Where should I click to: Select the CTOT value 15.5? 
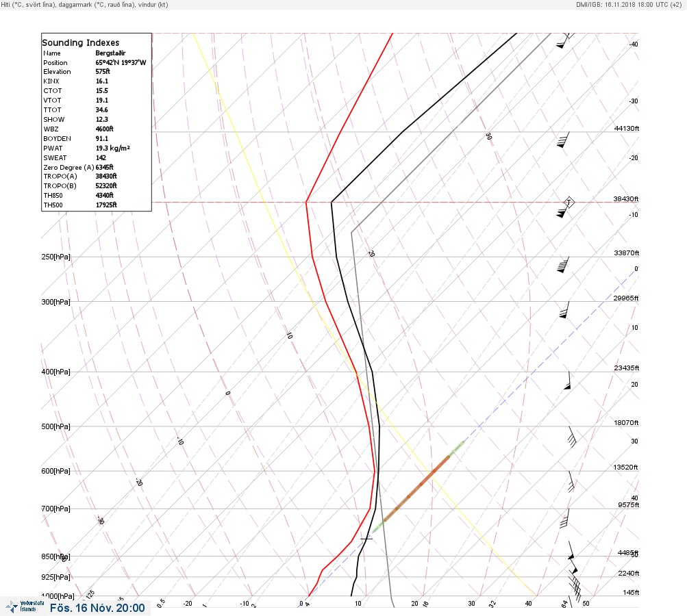102,90
